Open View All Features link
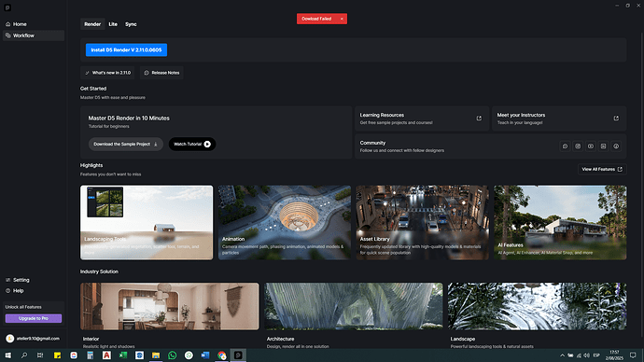 point(602,169)
